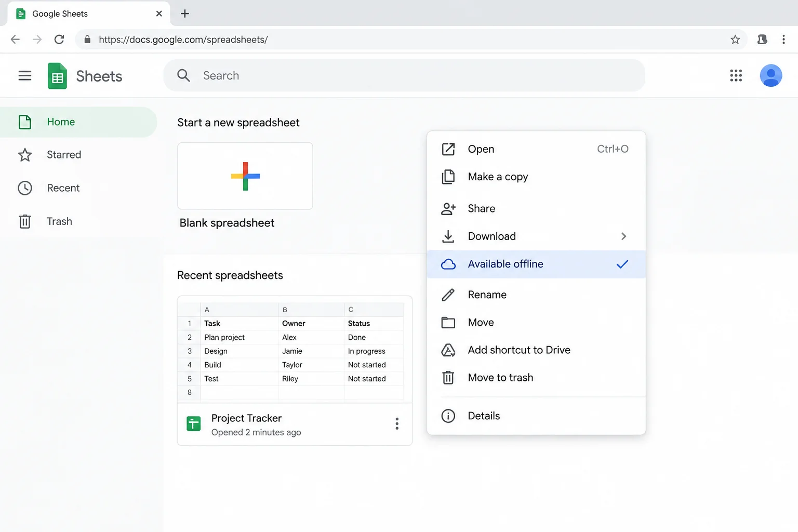Viewport: 798px width, 532px height.
Task: Click the "Opened 2 minutes ago" text
Action: point(256,432)
